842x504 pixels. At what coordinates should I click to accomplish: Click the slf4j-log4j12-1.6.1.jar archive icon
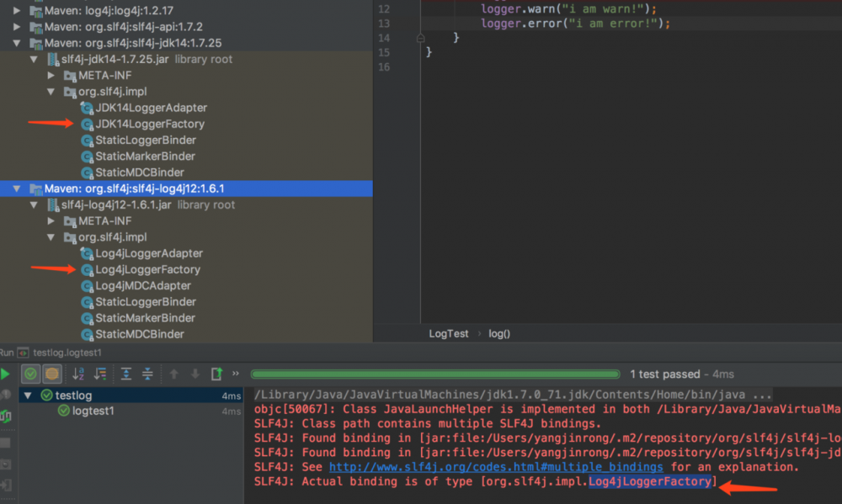[52, 205]
